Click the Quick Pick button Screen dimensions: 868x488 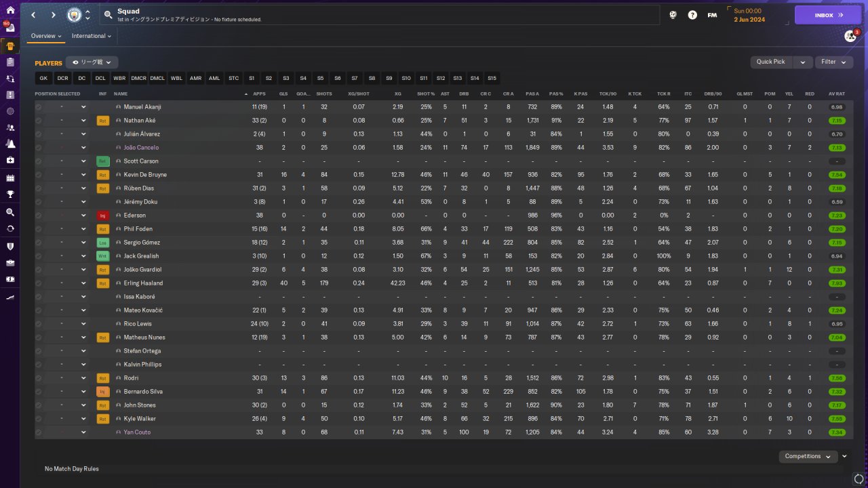tap(771, 62)
